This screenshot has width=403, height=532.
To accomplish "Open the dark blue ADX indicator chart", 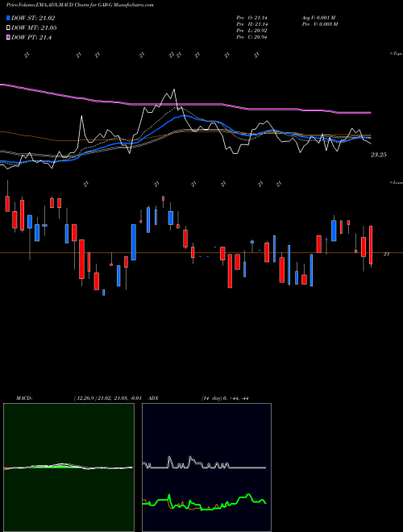I will (206, 468).
